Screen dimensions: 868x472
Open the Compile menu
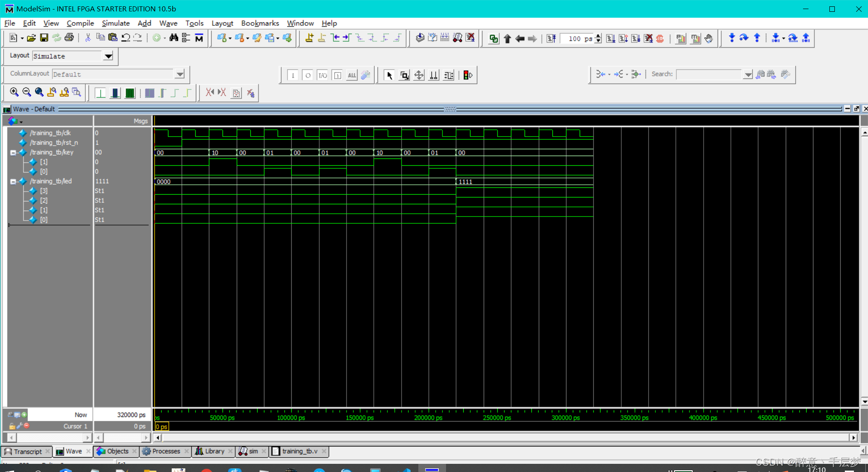pyautogui.click(x=80, y=23)
